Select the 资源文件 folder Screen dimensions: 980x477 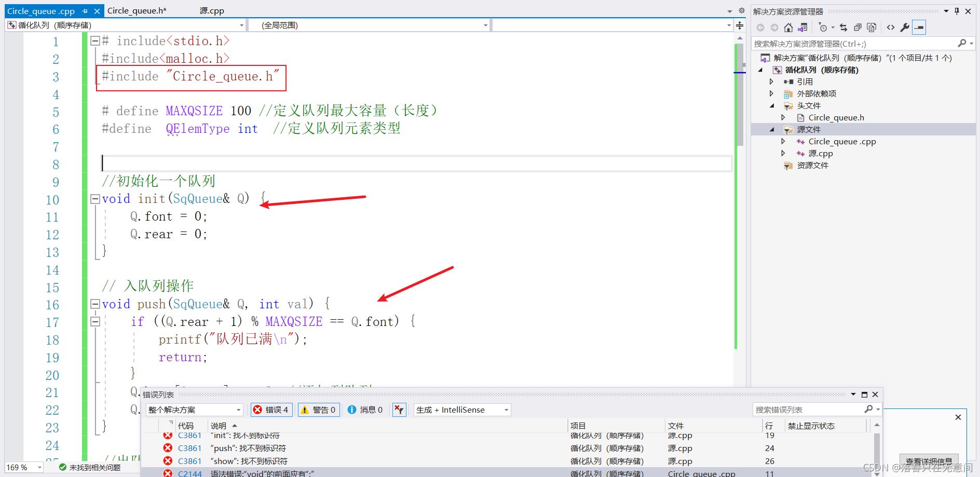click(813, 166)
